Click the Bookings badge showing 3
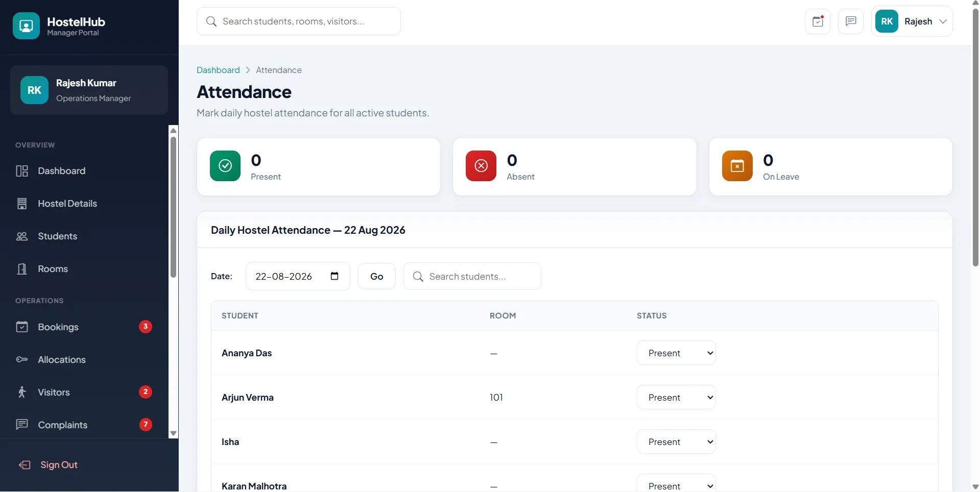This screenshot has height=492, width=980. click(x=146, y=327)
